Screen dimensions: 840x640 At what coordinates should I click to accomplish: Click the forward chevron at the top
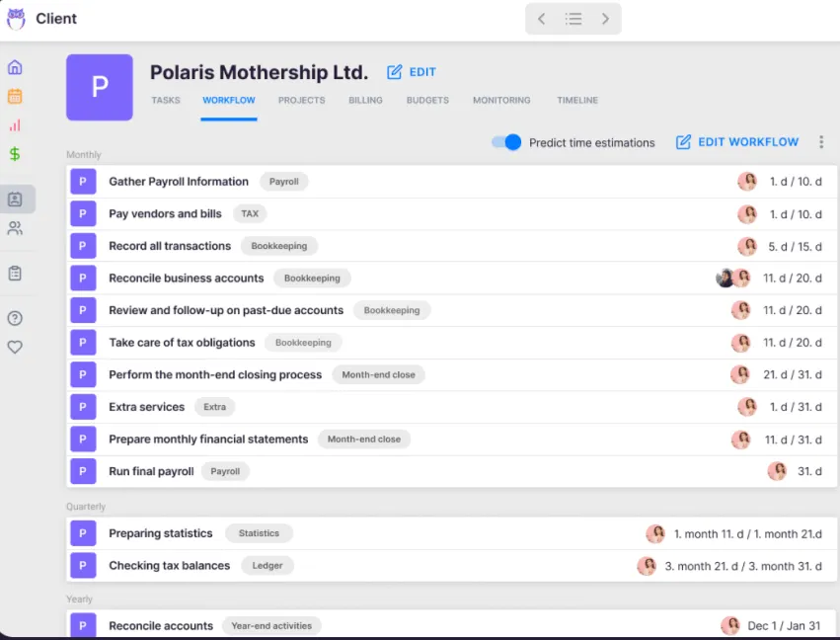coord(605,18)
